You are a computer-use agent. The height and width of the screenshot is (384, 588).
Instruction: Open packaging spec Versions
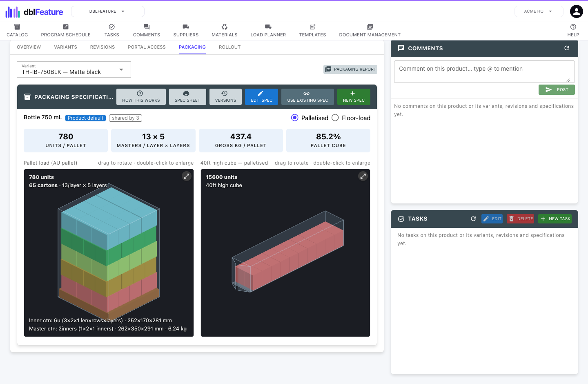click(225, 97)
